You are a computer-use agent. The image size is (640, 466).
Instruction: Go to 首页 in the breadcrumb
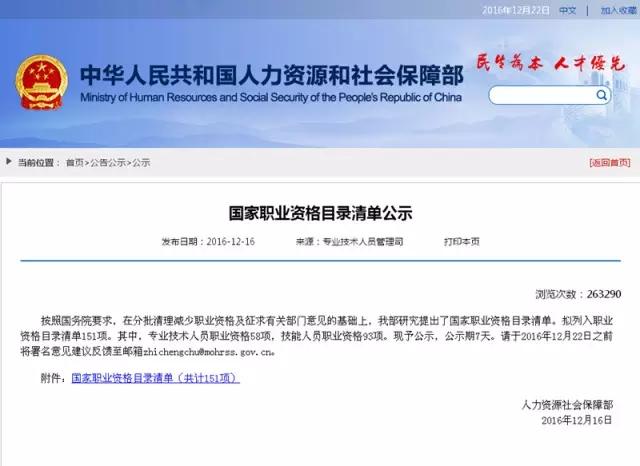click(x=74, y=162)
